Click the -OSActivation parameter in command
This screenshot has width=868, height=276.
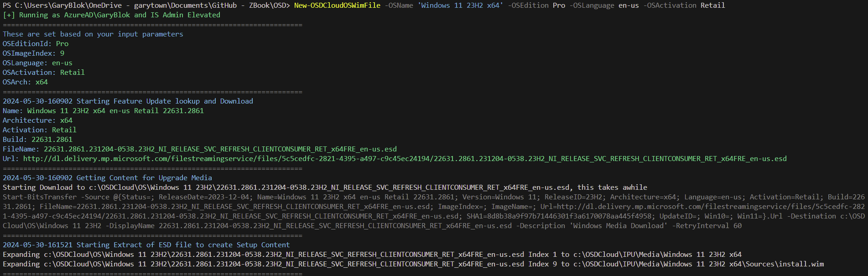(670, 5)
